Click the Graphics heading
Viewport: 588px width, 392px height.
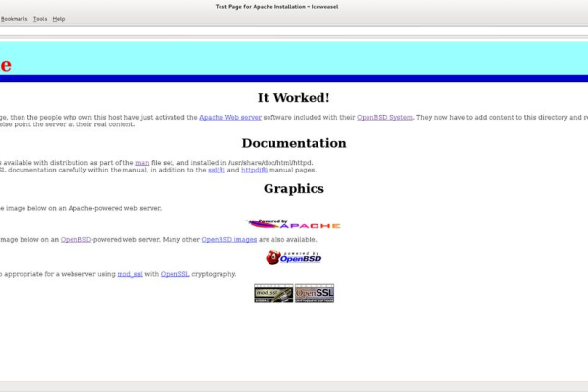pos(293,189)
